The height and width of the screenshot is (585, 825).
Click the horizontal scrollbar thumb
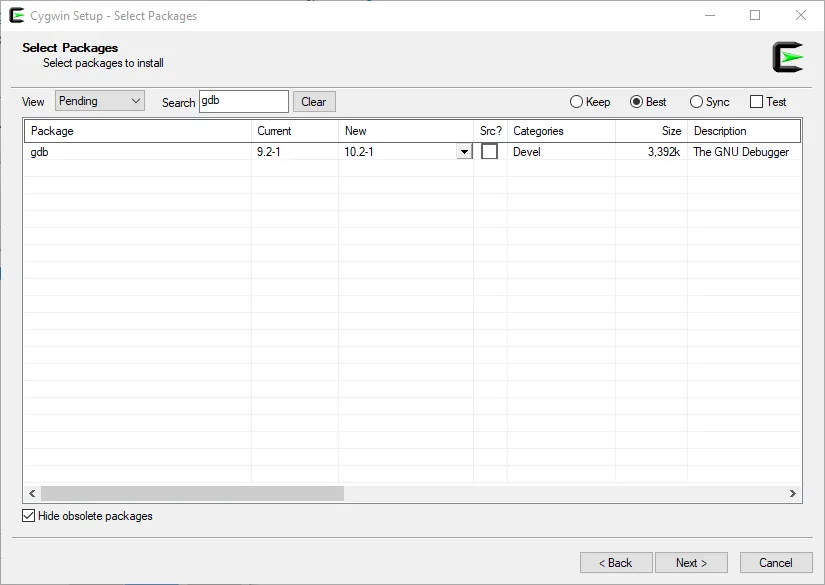[192, 493]
